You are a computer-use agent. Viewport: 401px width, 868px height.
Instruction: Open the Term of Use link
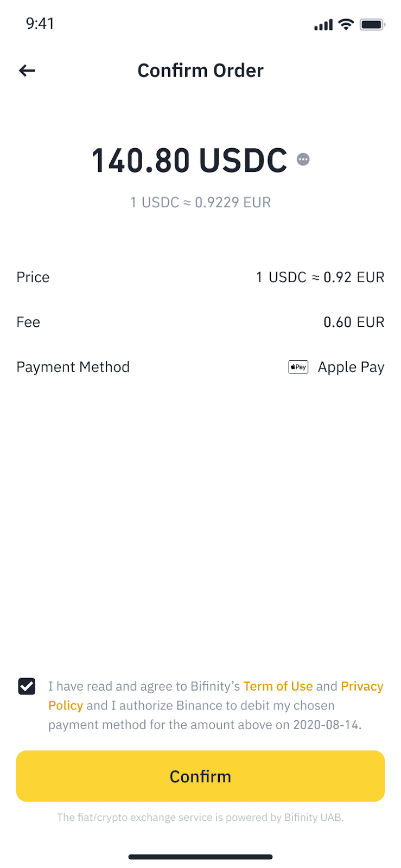pyautogui.click(x=278, y=686)
